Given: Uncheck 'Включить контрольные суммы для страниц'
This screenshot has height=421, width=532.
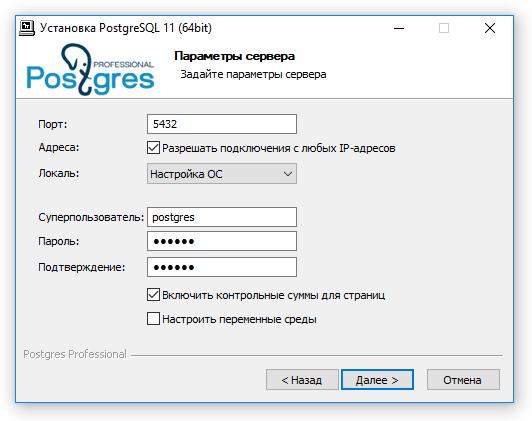Looking at the screenshot, I should [x=153, y=295].
